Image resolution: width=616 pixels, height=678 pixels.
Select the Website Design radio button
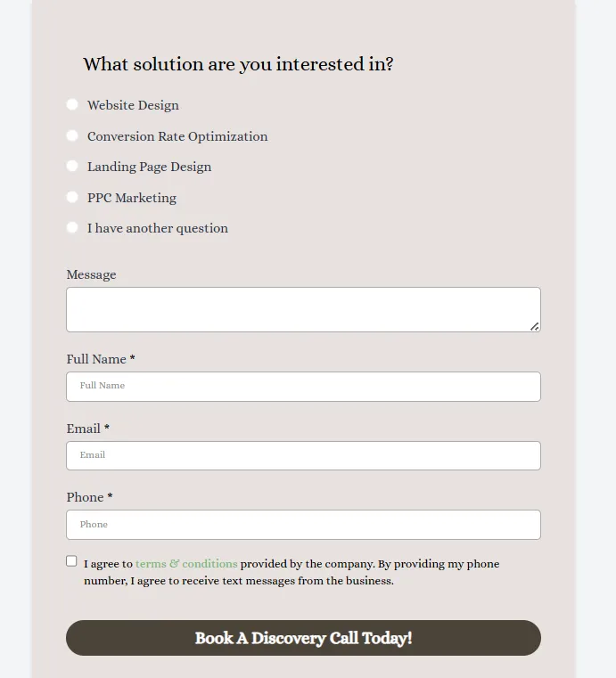click(x=72, y=104)
